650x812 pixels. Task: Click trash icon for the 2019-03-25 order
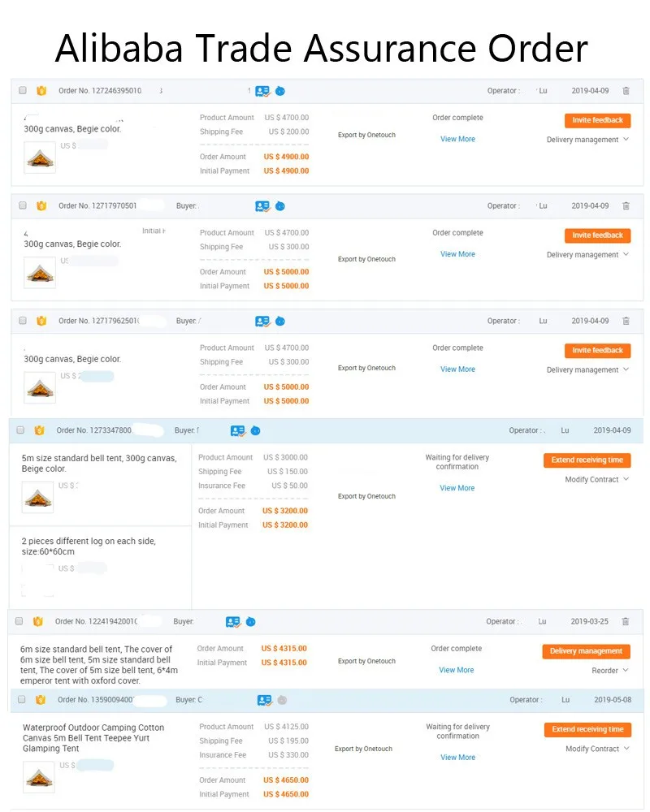tap(625, 621)
